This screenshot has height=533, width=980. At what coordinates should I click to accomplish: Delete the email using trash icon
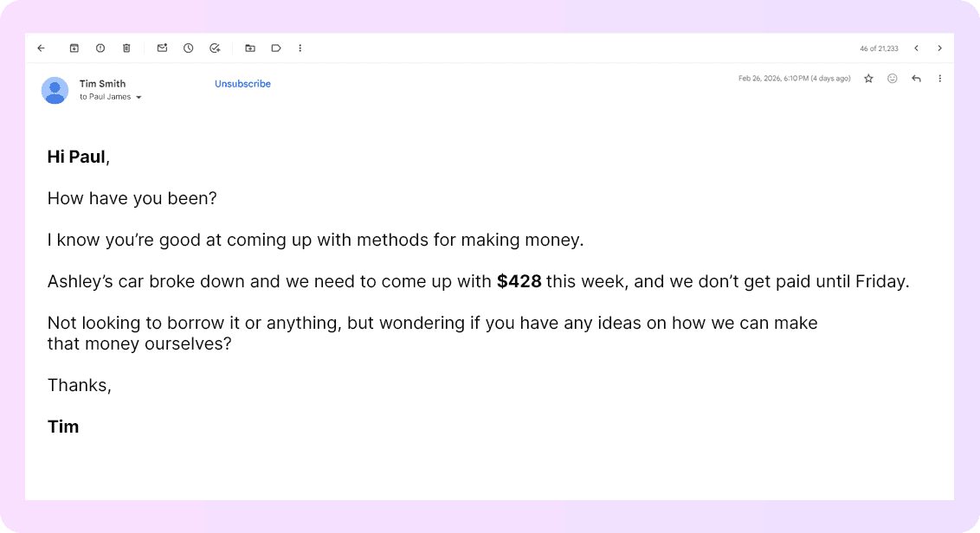point(126,48)
